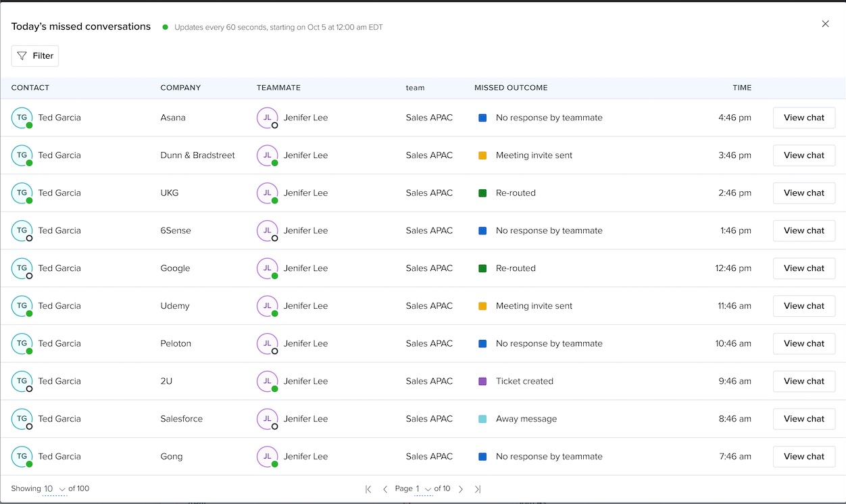This screenshot has width=846, height=504.
Task: Jump to the last page
Action: pyautogui.click(x=478, y=489)
